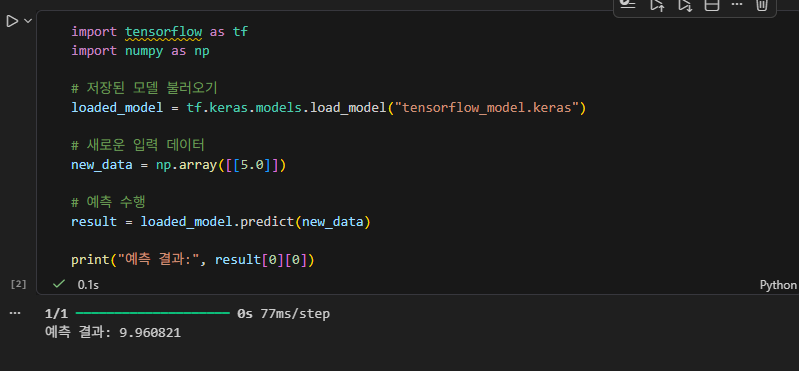Click the green execution success checkmark
Image resolution: width=799 pixels, height=371 pixels.
[59, 284]
